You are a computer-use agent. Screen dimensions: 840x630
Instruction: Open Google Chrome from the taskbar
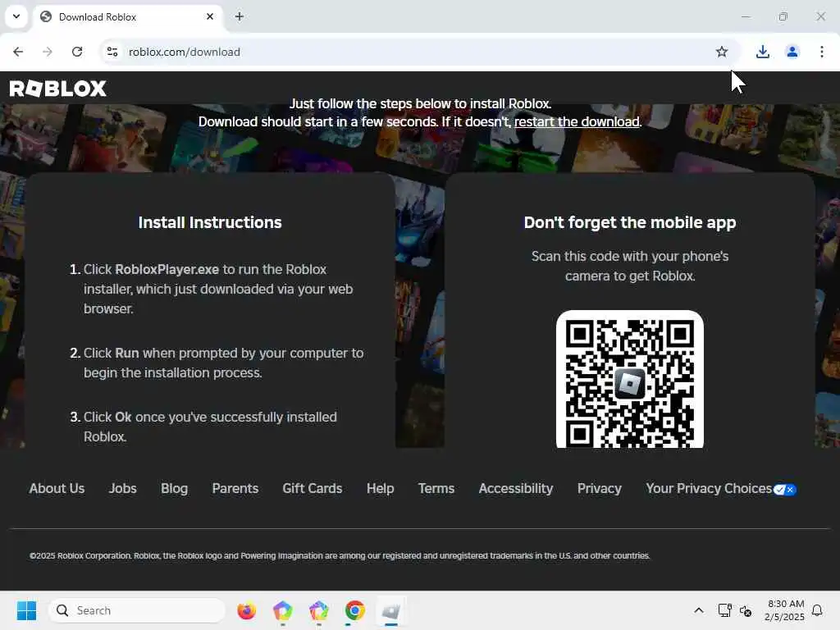pyautogui.click(x=354, y=610)
